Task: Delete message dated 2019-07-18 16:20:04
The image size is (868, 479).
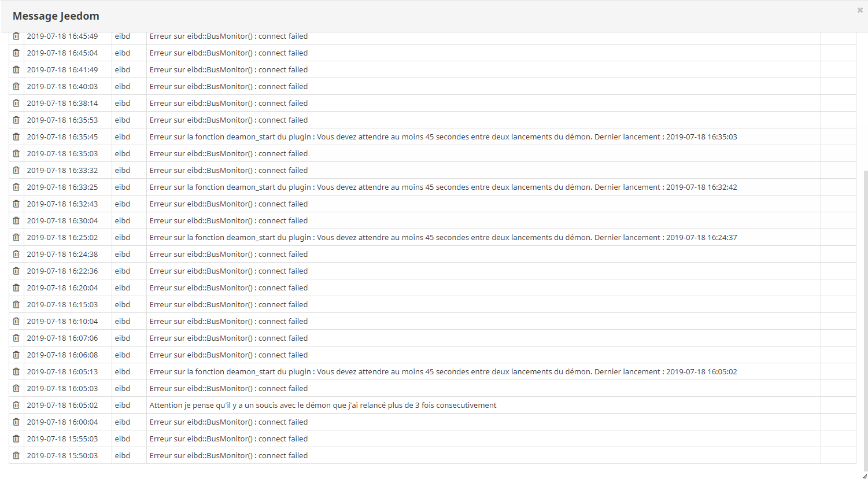Action: [16, 288]
